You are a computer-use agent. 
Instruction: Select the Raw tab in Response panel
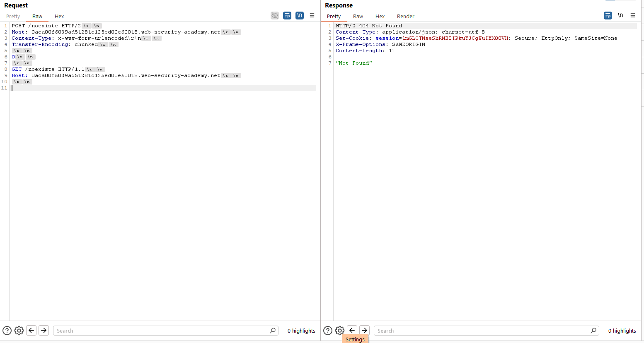pos(358,17)
